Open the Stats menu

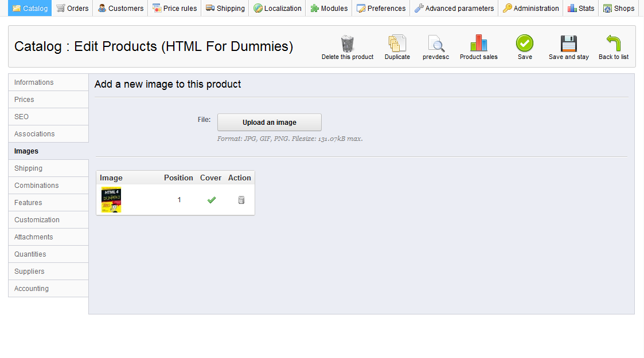[581, 9]
